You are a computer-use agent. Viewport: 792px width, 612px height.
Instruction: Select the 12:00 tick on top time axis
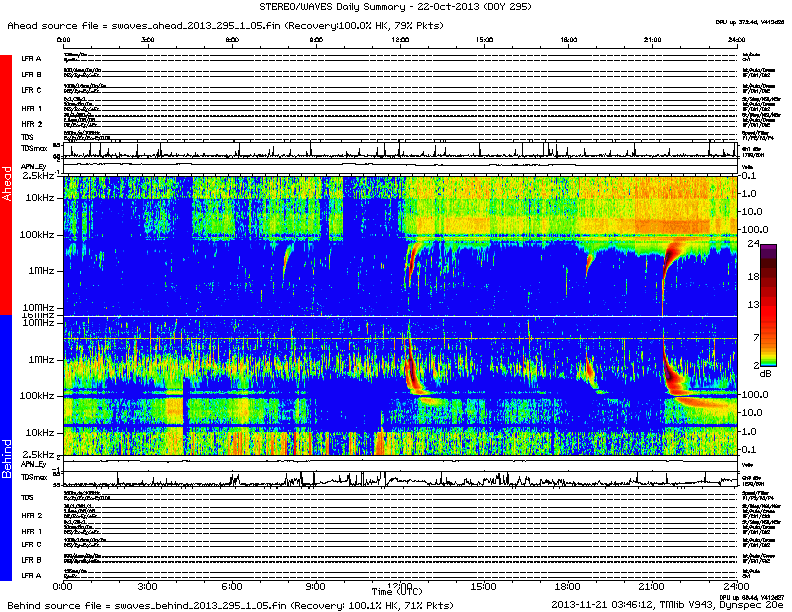[401, 41]
